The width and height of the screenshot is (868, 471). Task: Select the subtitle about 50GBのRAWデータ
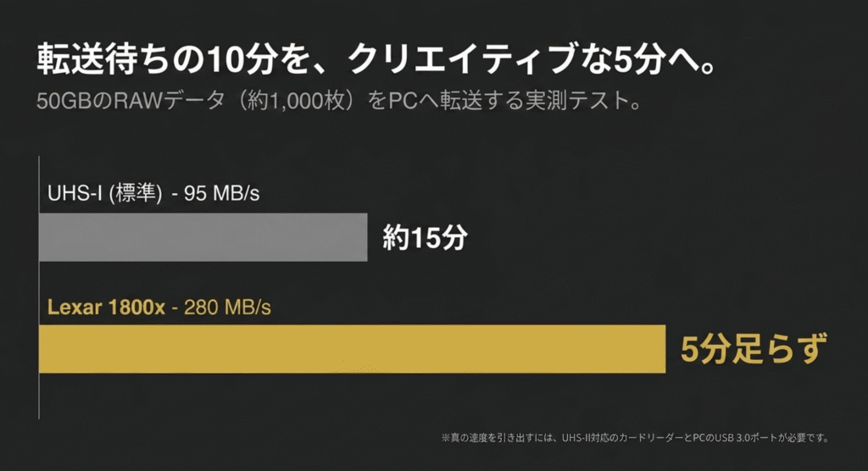[x=339, y=101]
